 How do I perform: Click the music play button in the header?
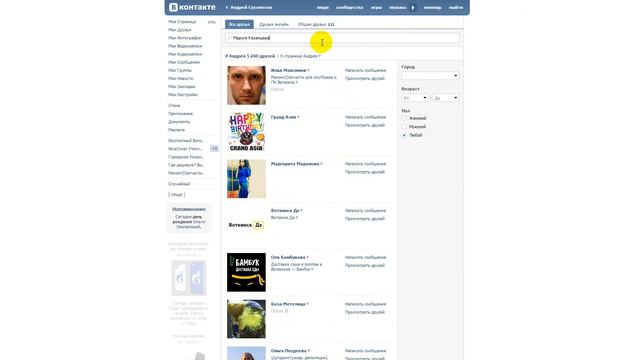[413, 7]
